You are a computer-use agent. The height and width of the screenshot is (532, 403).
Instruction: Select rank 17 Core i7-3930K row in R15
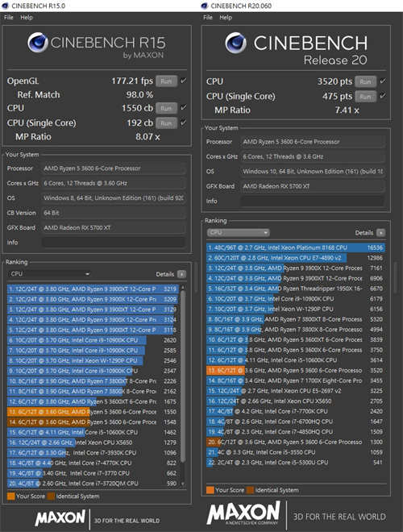93,453
